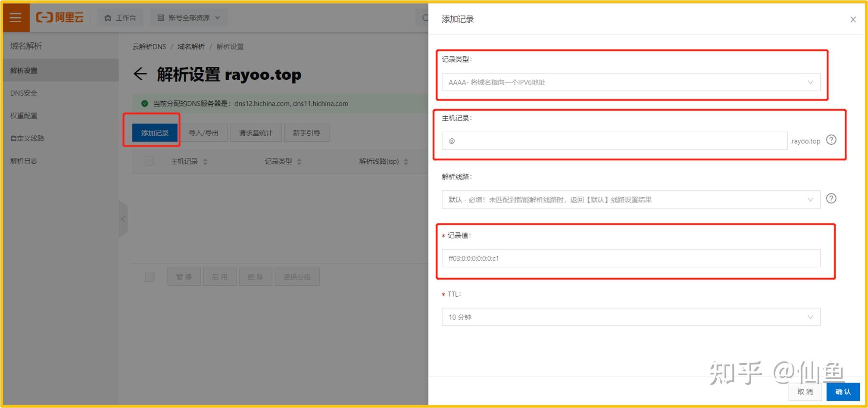Screen dimensions: 868x408
Task: Open the hamburger navigation menu
Action: point(15,18)
